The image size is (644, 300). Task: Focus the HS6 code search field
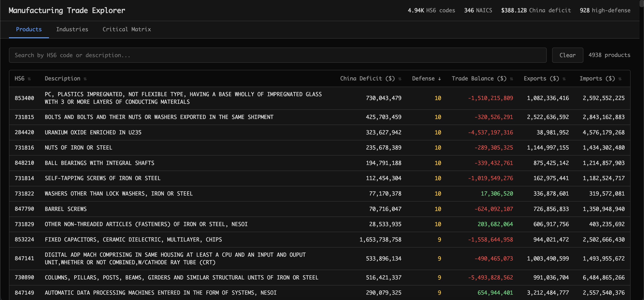(x=278, y=55)
